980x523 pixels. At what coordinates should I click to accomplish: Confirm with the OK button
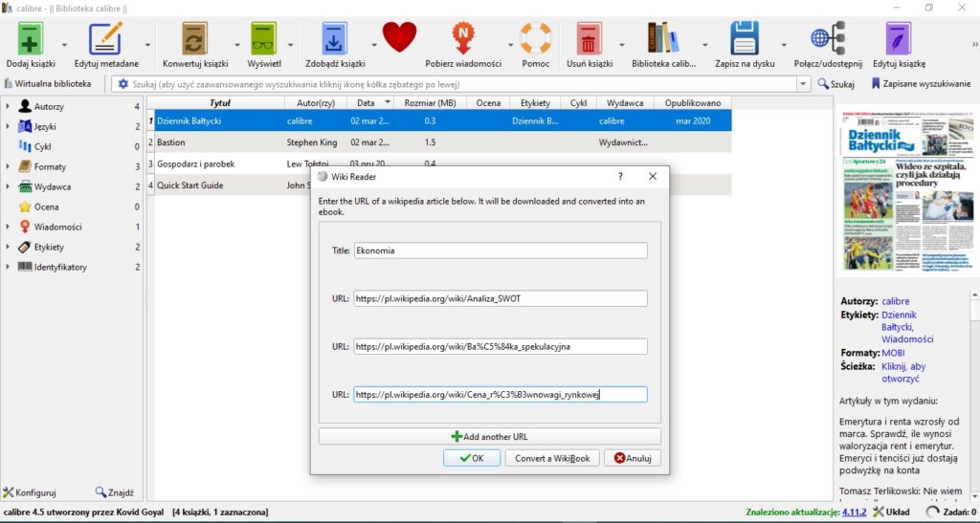coord(472,458)
